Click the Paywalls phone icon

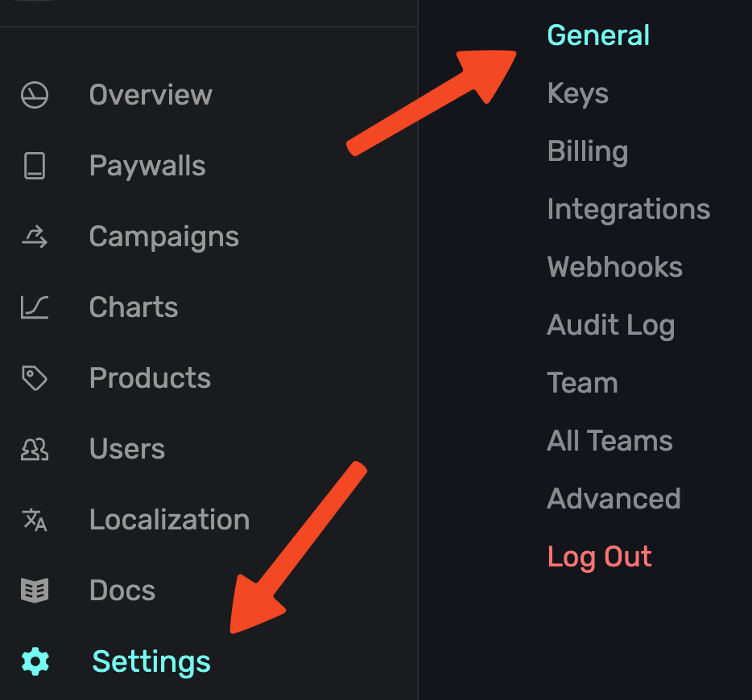coord(35,166)
